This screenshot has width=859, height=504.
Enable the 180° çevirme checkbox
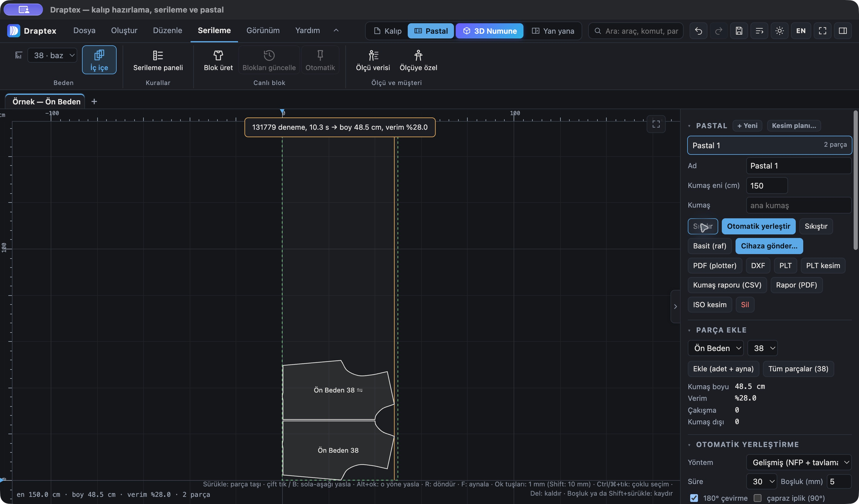pyautogui.click(x=694, y=498)
